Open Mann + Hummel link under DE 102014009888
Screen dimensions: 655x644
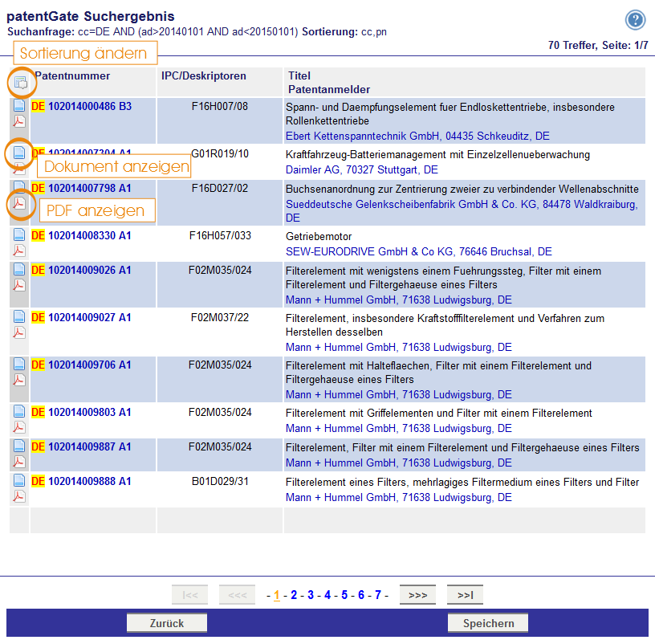click(x=398, y=498)
